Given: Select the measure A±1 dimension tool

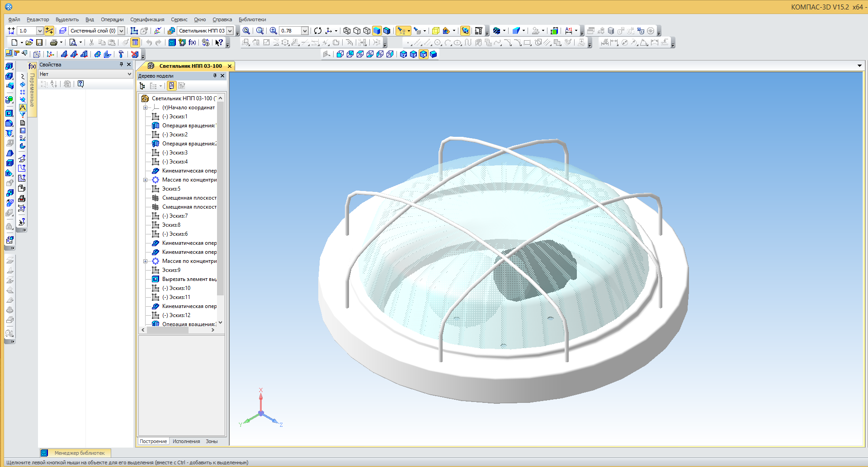Looking at the screenshot, I should pyautogui.click(x=569, y=31).
